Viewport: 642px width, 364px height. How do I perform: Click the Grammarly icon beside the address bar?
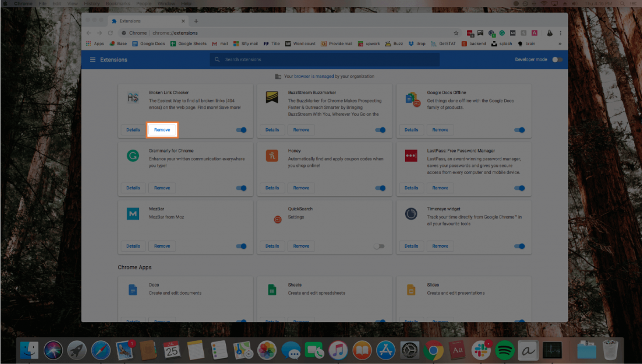503,33
